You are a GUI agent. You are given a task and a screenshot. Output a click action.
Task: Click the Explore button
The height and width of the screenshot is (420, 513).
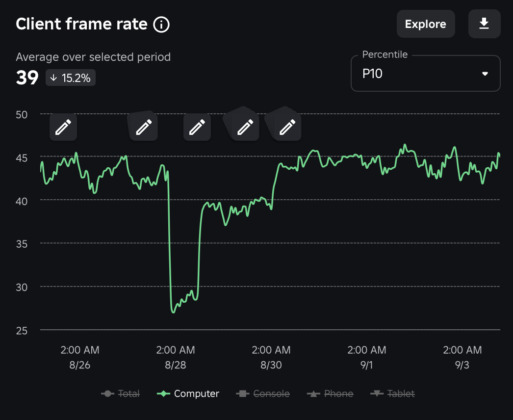click(426, 24)
